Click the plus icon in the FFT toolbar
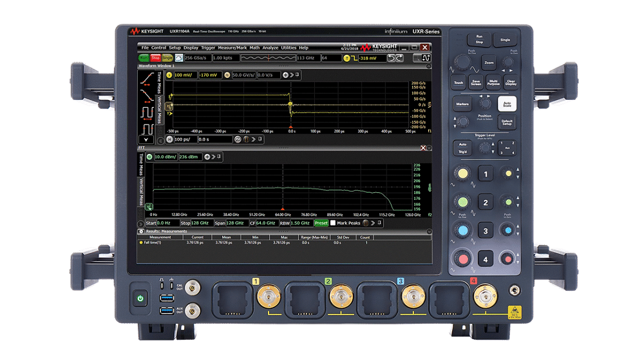 207,157
